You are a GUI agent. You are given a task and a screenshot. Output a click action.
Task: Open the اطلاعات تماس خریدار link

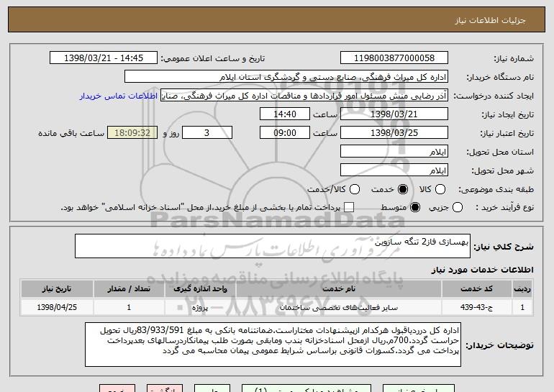pos(119,96)
